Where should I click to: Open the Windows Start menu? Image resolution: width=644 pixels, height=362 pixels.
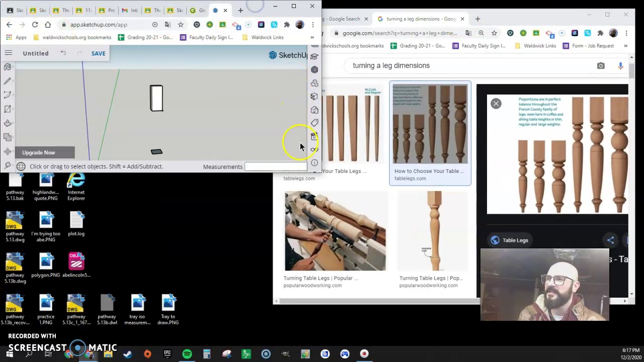coord(10,354)
